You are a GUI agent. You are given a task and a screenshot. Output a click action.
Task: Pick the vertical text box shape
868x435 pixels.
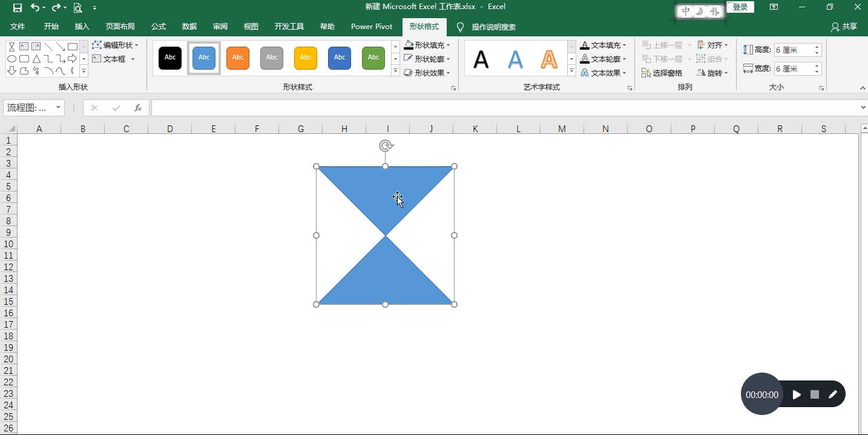click(36, 47)
